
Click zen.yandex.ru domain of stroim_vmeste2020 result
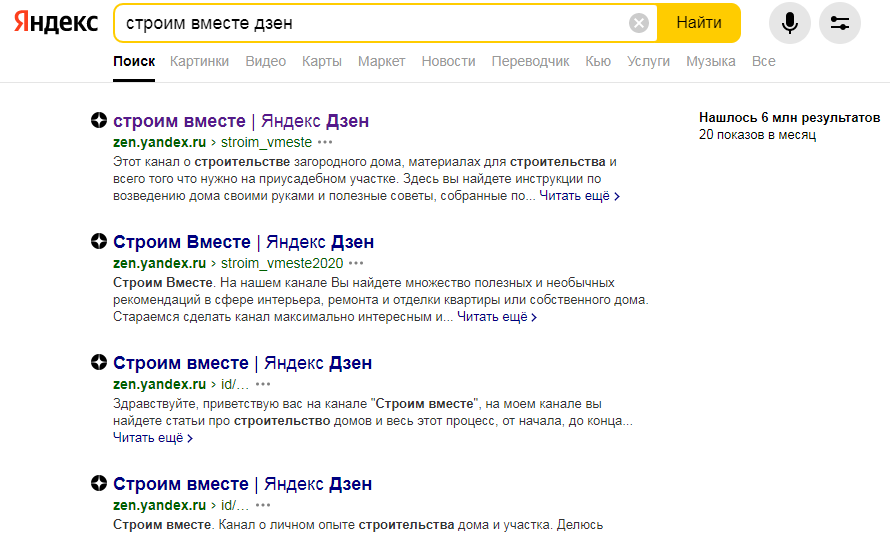tap(159, 263)
